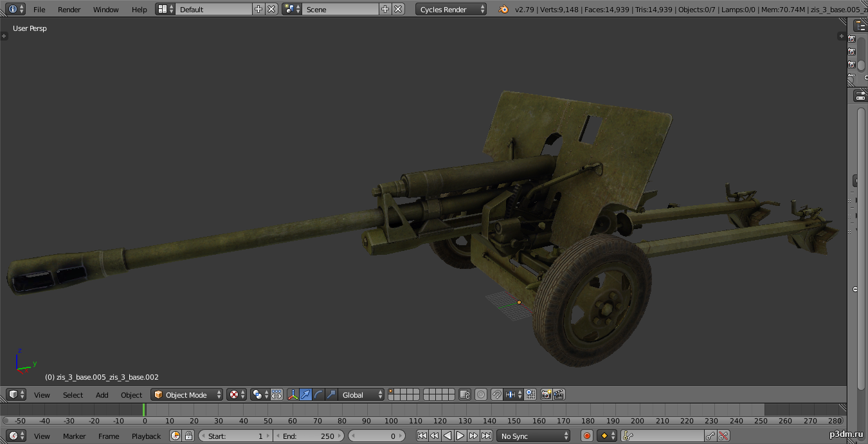This screenshot has height=444, width=868.
Task: Toggle the 3D manipulator widget
Action: [x=293, y=394]
